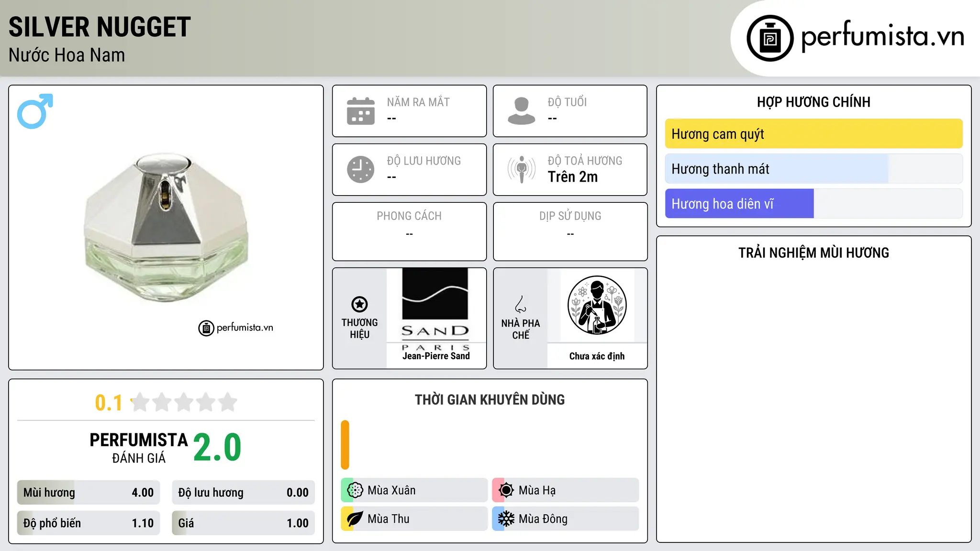980x551 pixels.
Task: Click the PERFUMISTA ĐÁNH GIÁ label
Action: (x=139, y=448)
